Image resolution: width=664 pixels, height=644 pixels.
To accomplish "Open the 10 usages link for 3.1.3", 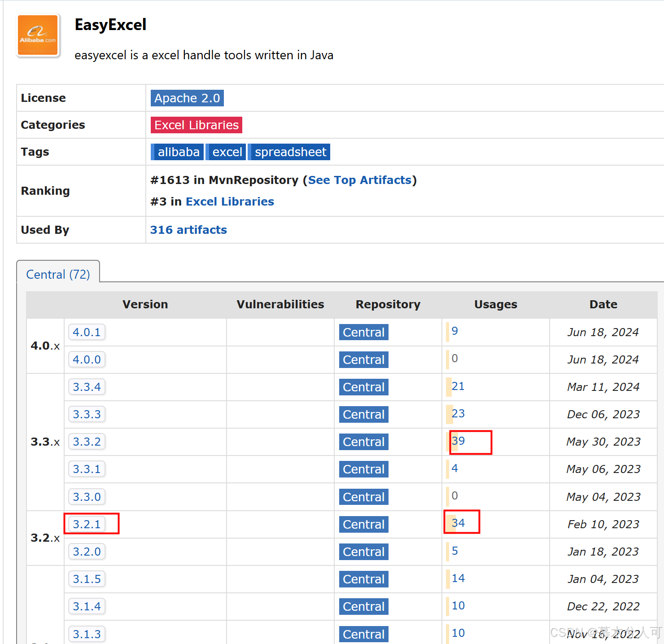I will point(458,633).
